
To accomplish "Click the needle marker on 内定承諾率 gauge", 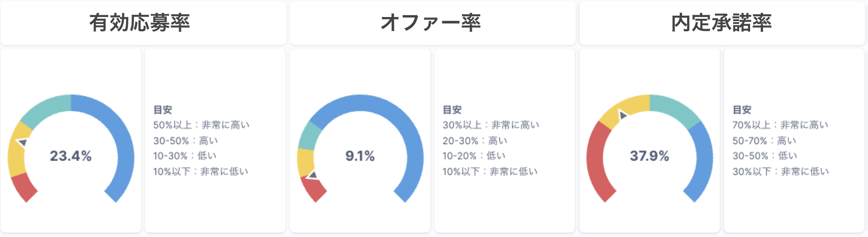I will pos(622,115).
